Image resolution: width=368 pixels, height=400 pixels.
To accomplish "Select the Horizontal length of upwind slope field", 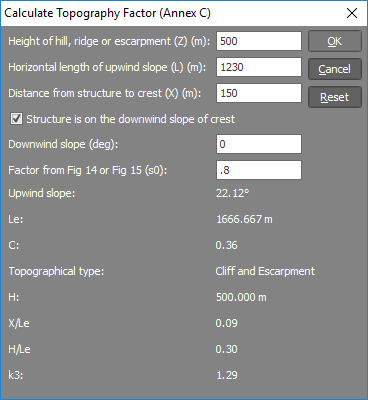I will [259, 67].
